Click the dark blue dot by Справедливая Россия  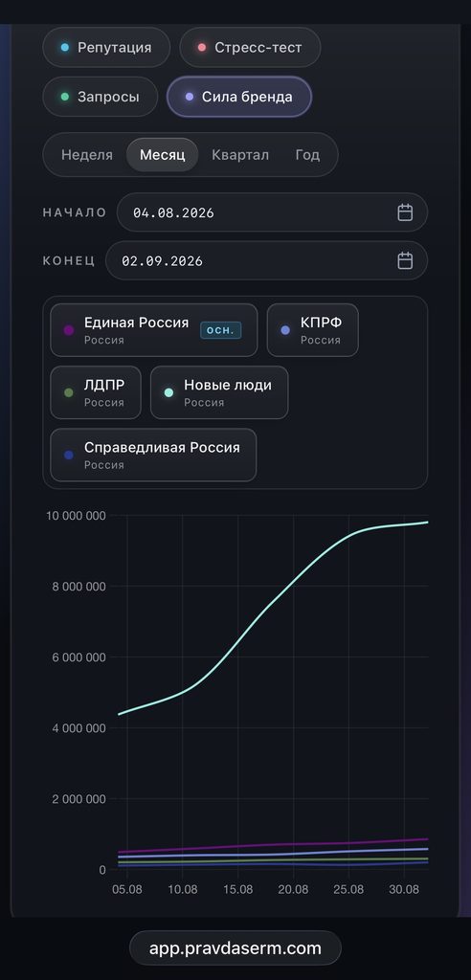[x=69, y=455]
